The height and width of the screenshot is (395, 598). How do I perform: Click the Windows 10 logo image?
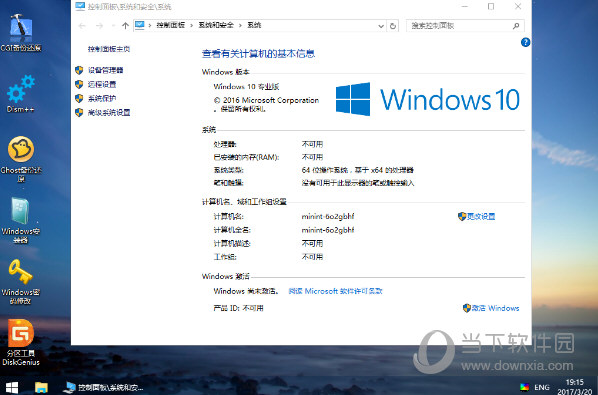(x=428, y=99)
